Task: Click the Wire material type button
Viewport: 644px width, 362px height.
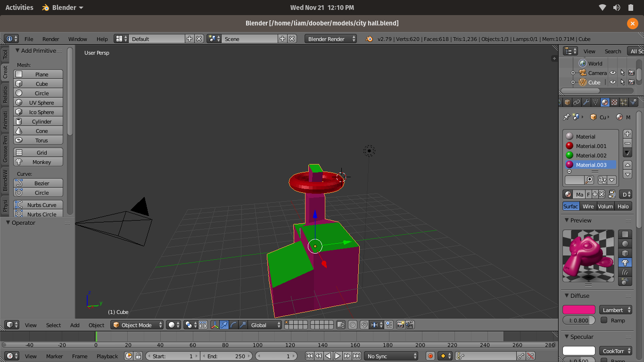Action: click(588, 206)
